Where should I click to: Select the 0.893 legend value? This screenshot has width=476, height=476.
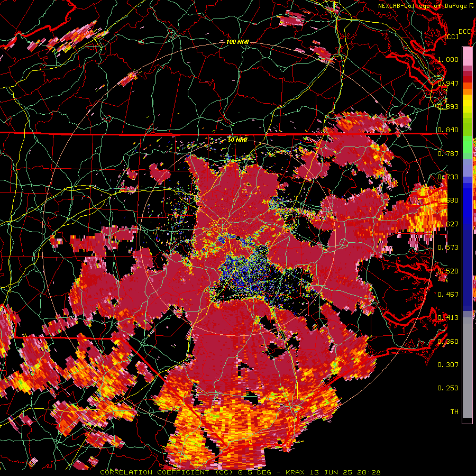tap(448, 106)
